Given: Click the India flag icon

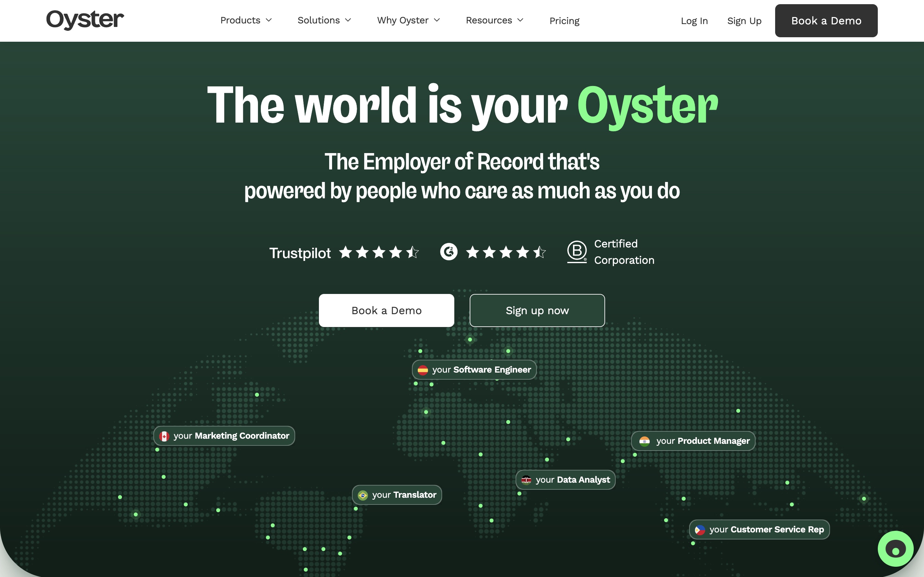Looking at the screenshot, I should [644, 441].
